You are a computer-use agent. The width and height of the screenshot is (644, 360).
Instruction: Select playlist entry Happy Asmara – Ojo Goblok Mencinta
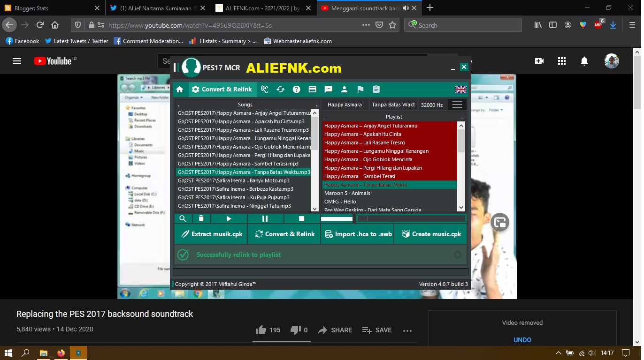(x=390, y=159)
